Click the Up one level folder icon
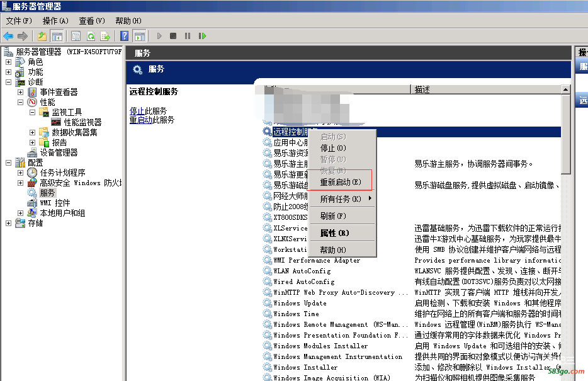This screenshot has width=588, height=381. point(42,36)
